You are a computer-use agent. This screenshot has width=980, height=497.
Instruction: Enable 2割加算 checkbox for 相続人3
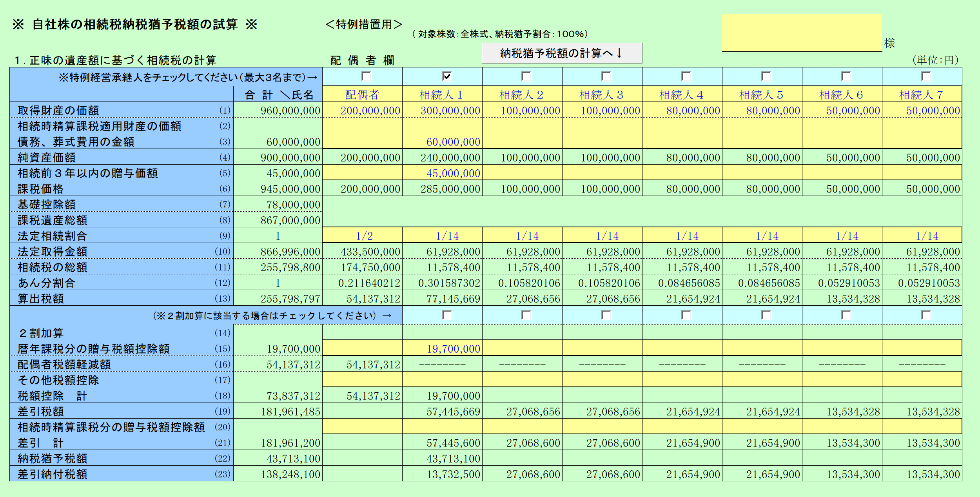(x=606, y=315)
